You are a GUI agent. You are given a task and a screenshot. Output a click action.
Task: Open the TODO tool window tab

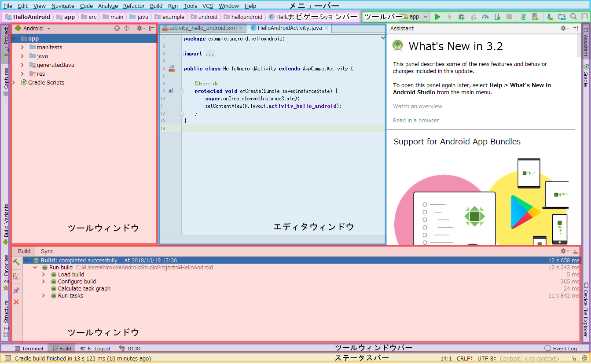(130, 348)
